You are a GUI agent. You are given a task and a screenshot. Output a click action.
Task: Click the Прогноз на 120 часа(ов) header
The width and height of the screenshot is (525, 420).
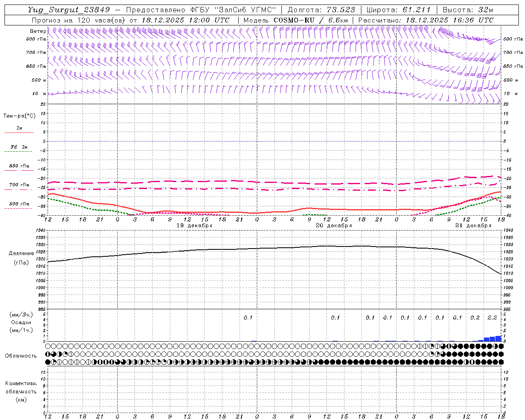coord(79,20)
